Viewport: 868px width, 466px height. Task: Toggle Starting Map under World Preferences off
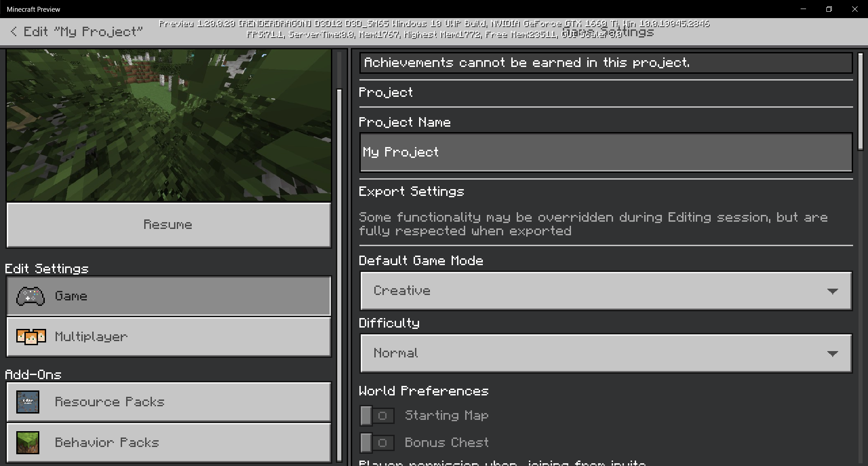click(x=377, y=415)
